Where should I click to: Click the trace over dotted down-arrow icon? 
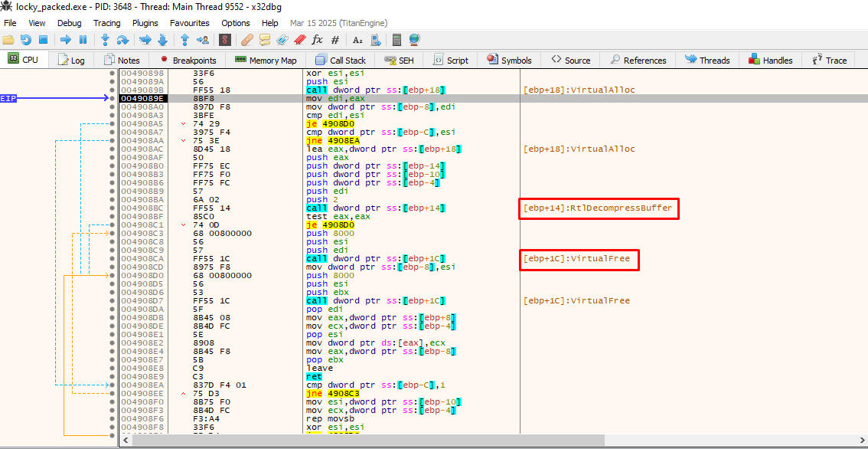click(162, 40)
